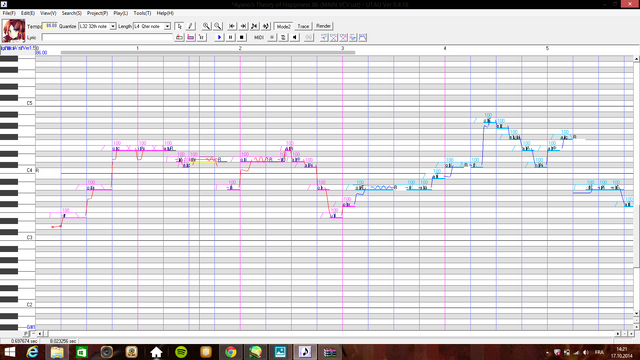The height and width of the screenshot is (360, 640).
Task: Toggle the Mode2 pitch editing button
Action: coord(283,26)
